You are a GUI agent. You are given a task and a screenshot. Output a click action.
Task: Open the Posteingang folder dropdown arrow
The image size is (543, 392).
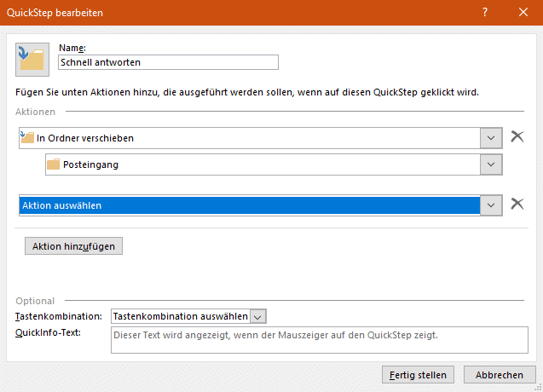491,164
